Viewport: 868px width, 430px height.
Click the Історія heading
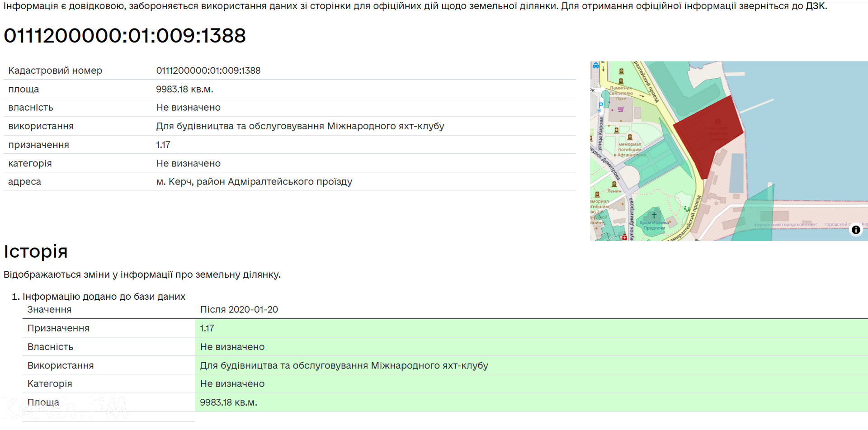pyautogui.click(x=36, y=251)
